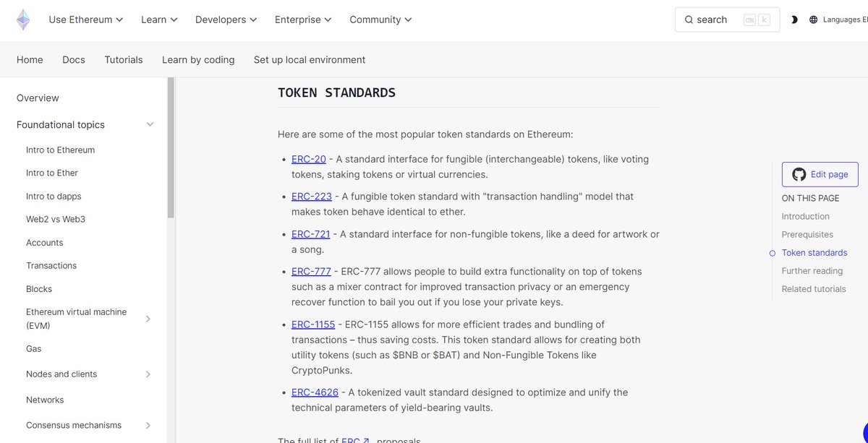Open Set up local environment tab

(x=310, y=60)
